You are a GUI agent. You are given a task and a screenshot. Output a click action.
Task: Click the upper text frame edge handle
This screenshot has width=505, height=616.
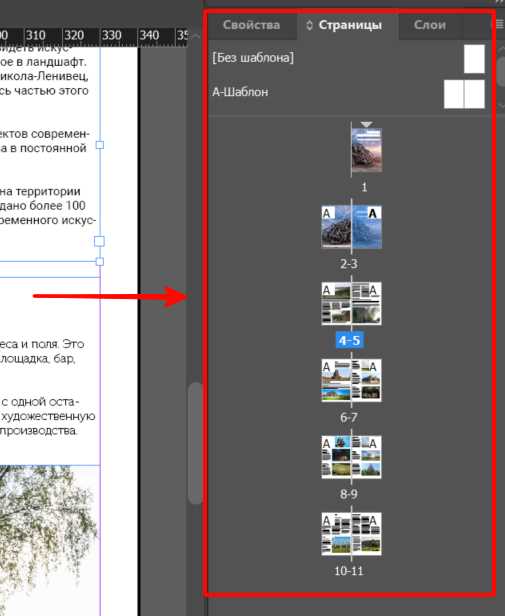tap(100, 145)
